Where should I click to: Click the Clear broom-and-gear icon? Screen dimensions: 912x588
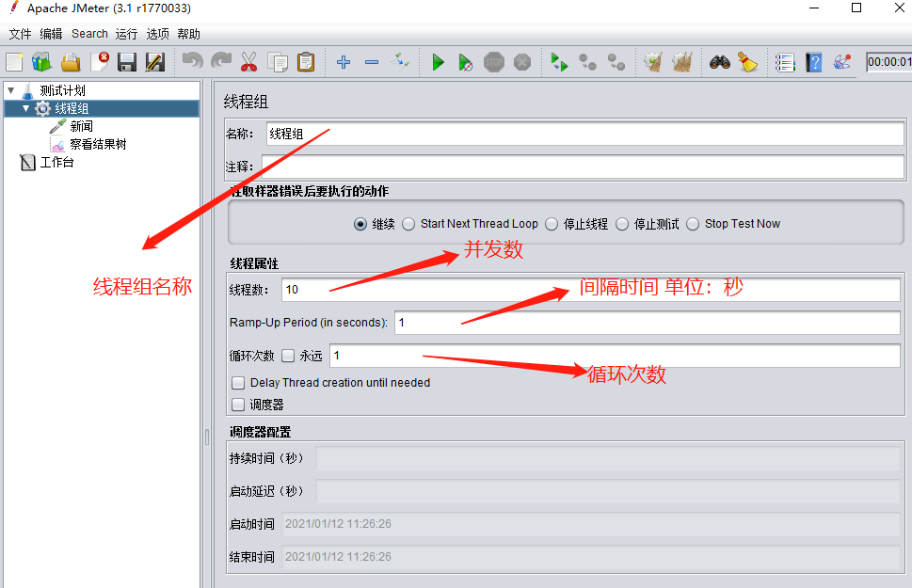point(654,62)
